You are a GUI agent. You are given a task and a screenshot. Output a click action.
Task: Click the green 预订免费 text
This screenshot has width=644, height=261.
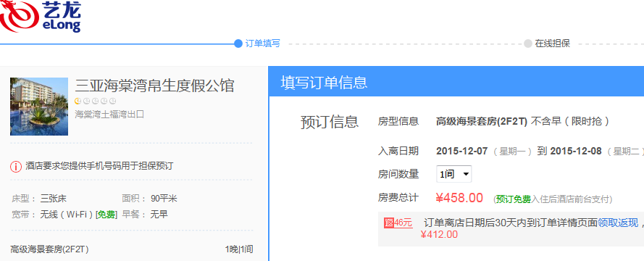(514, 200)
